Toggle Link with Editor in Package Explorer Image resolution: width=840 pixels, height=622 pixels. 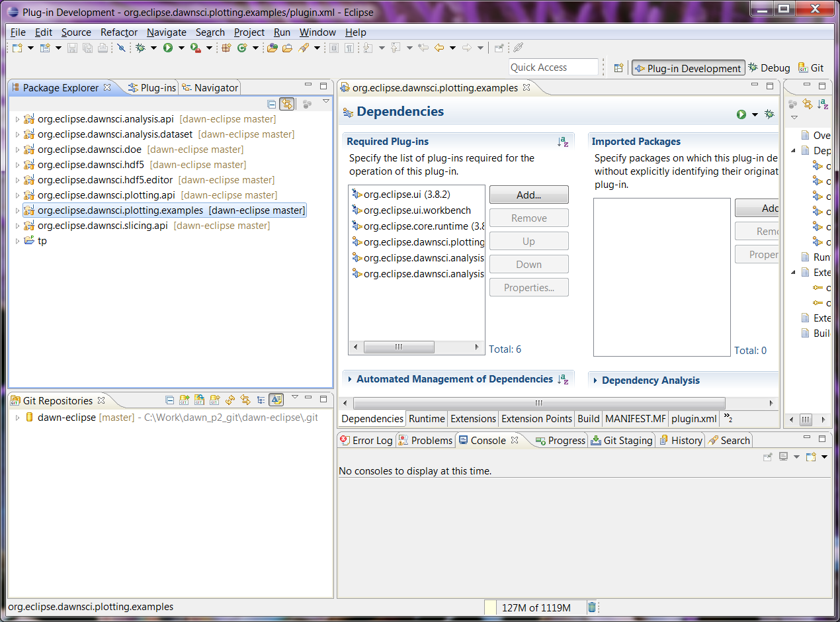coord(287,104)
